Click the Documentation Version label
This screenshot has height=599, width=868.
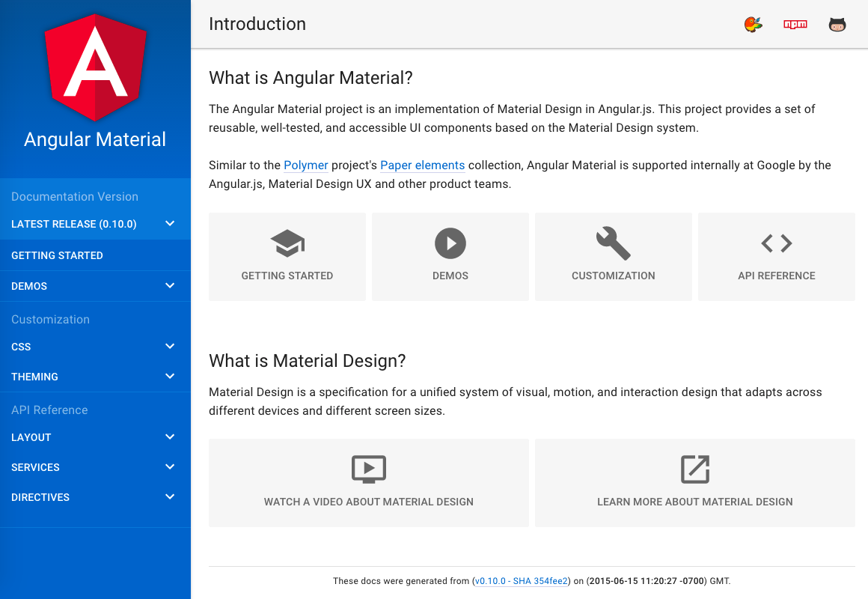pos(75,197)
